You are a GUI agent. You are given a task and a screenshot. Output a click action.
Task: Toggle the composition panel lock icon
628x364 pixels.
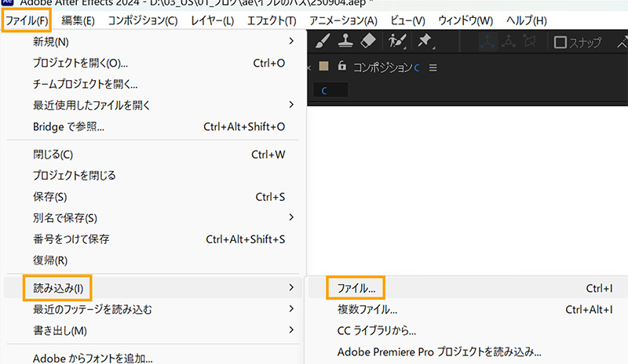coord(341,67)
